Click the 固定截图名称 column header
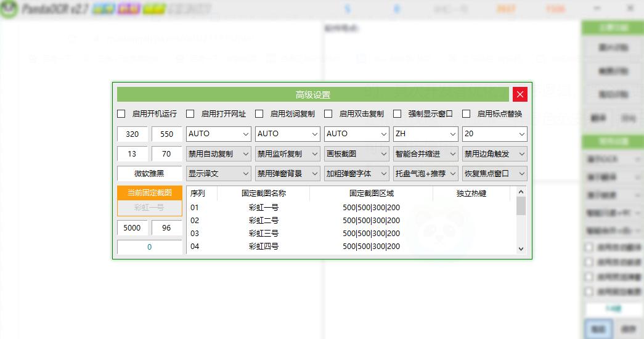 point(263,194)
